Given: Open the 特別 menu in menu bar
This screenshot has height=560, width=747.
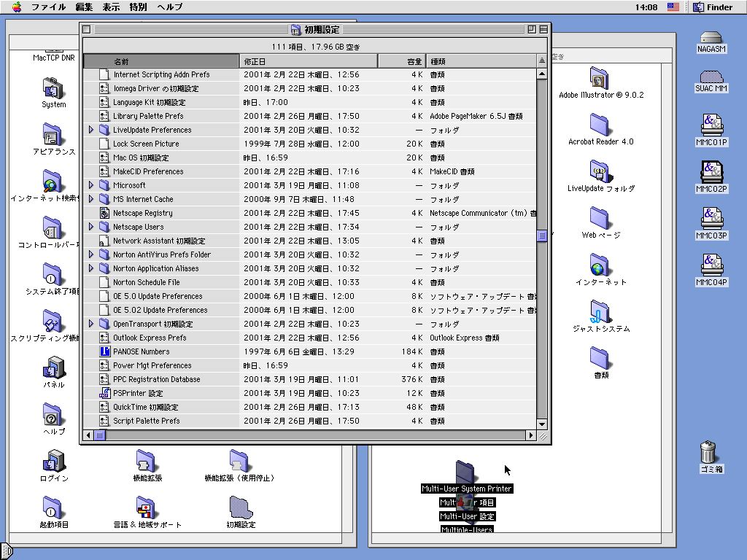Looking at the screenshot, I should coord(138,7).
